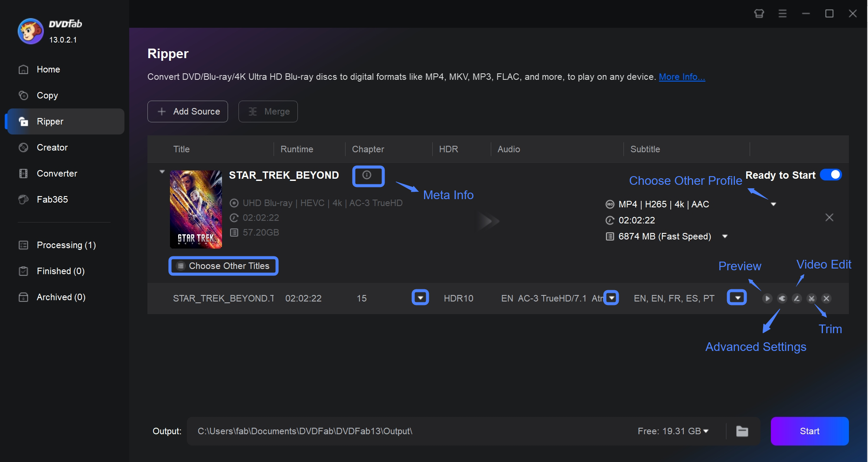Screen dimensions: 868x462
Task: Click the MP4 | H265 | 4k | AAC profile text
Action: [664, 204]
